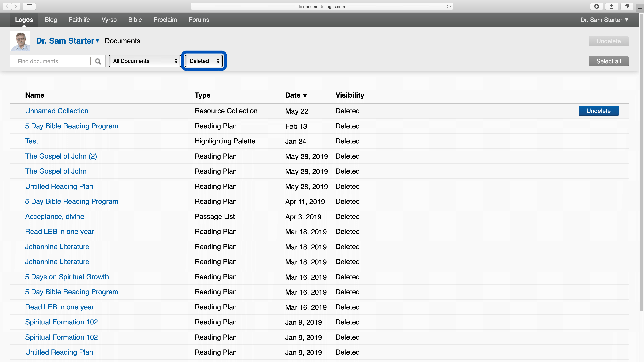Click the Resource Collection type cell
Image resolution: width=644 pixels, height=362 pixels.
[226, 111]
